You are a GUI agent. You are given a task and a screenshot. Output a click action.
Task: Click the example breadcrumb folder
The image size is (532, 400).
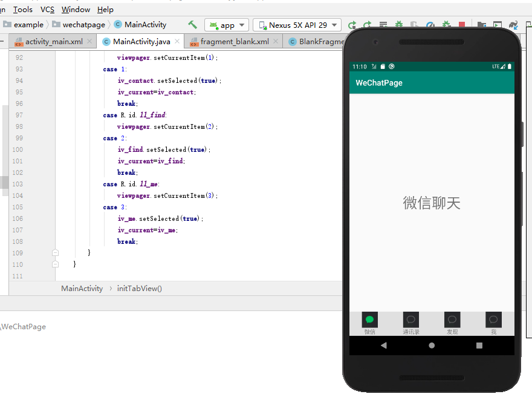pos(23,24)
